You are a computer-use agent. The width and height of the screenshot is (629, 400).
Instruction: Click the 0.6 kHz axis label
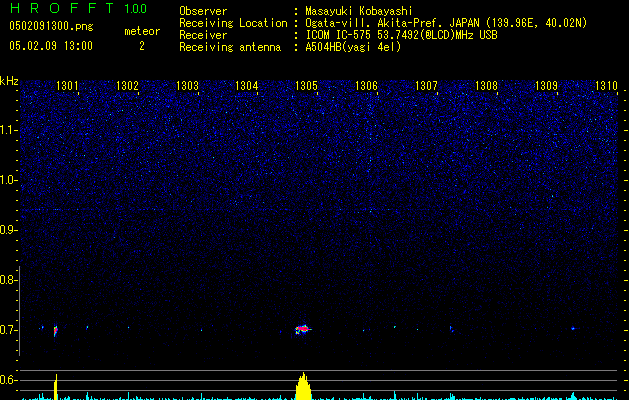[x=8, y=380]
